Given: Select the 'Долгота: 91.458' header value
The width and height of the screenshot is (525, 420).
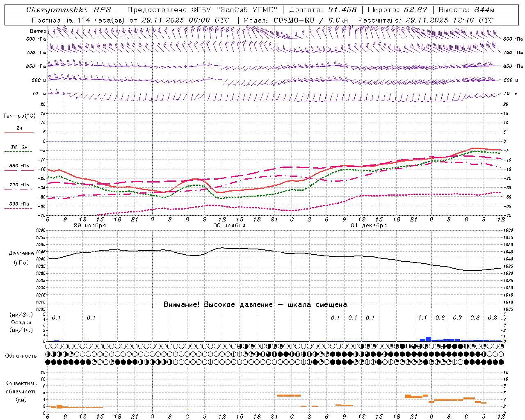Looking at the screenshot, I should [323, 10].
